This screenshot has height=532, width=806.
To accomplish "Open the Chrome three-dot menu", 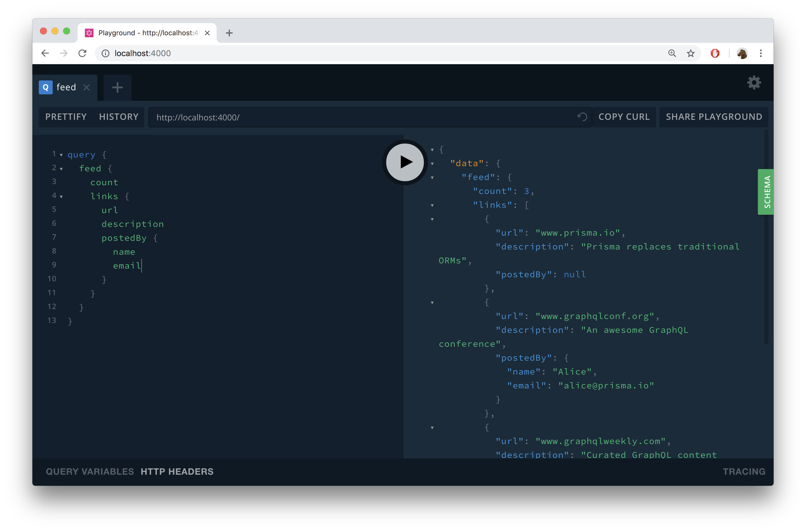I will click(761, 53).
